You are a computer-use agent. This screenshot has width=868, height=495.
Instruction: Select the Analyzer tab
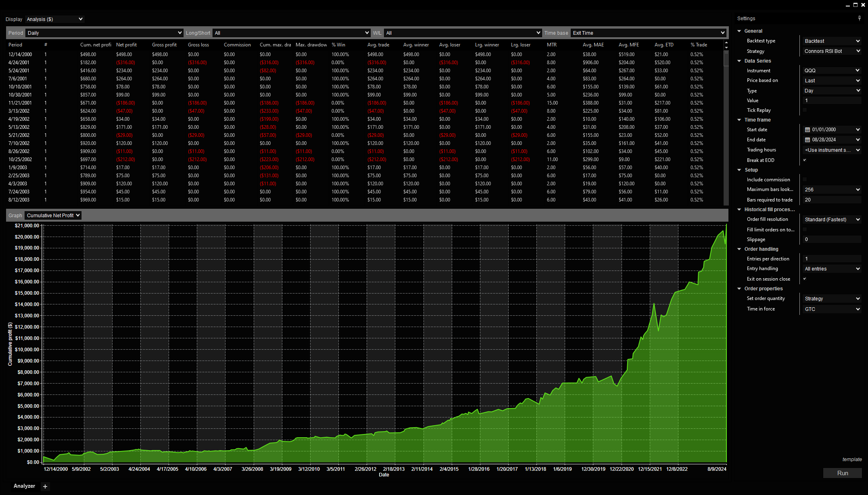point(24,486)
